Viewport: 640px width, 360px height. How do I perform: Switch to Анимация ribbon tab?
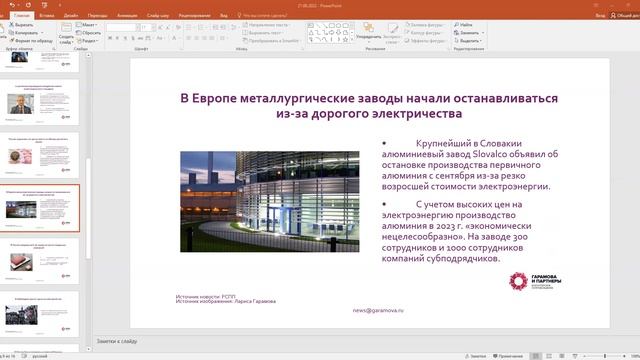pyautogui.click(x=127, y=16)
